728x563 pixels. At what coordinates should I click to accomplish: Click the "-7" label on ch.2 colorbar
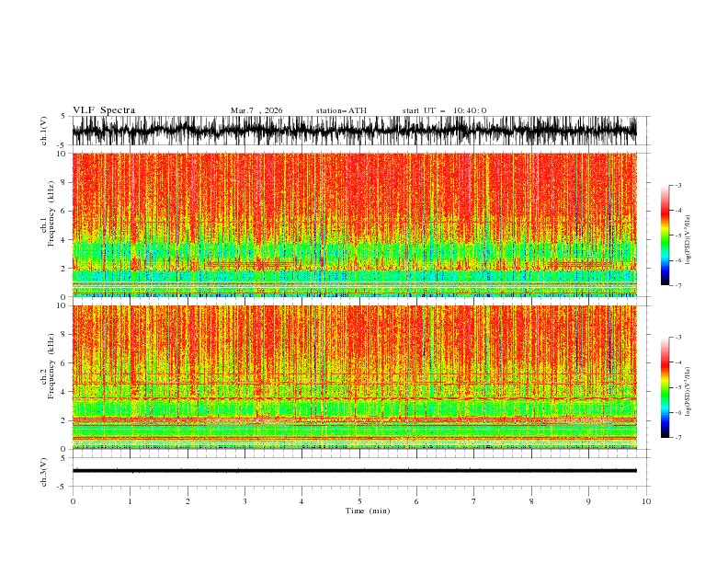point(677,438)
